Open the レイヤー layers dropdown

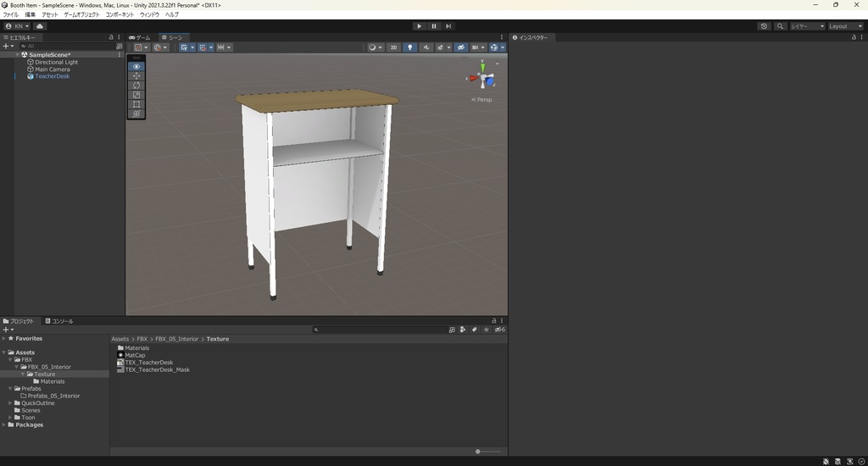807,26
